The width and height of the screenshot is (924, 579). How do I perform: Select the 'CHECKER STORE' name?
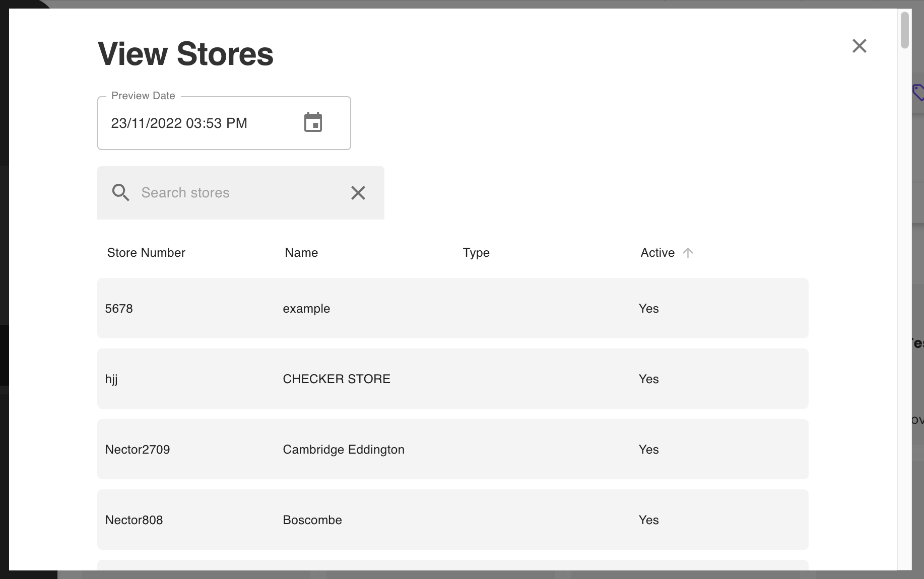point(337,379)
